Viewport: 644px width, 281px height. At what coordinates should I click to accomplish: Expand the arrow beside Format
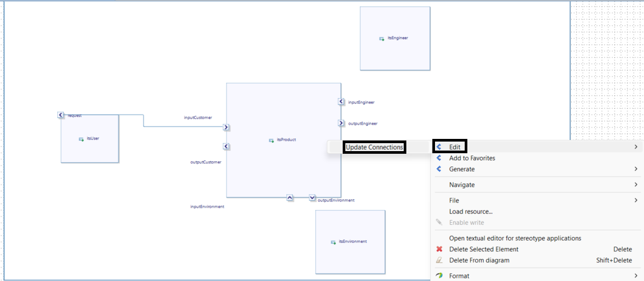(x=636, y=276)
